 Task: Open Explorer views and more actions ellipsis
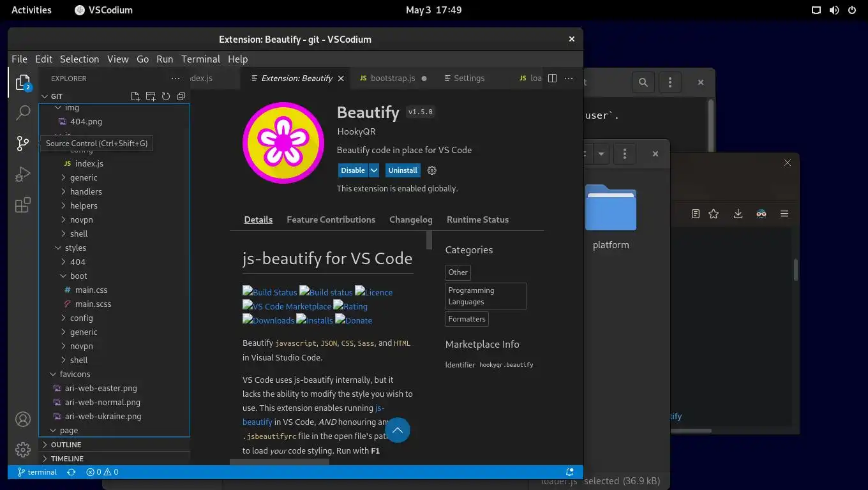point(176,78)
